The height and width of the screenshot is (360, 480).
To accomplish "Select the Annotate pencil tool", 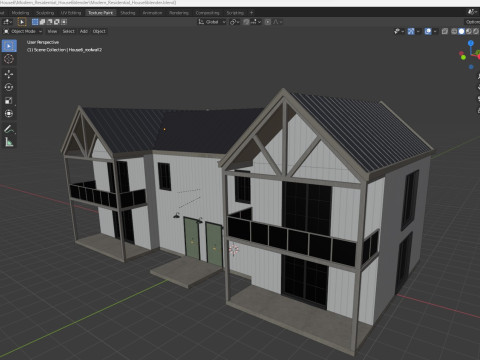I will [9, 129].
